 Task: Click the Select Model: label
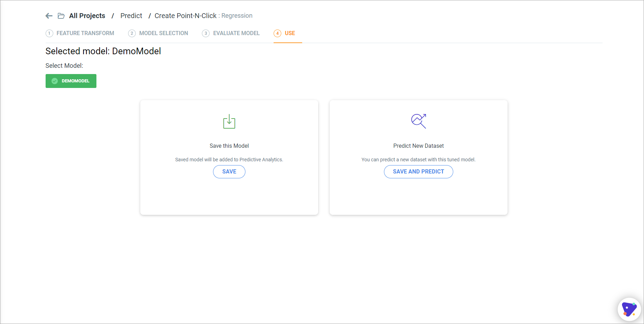tap(64, 66)
